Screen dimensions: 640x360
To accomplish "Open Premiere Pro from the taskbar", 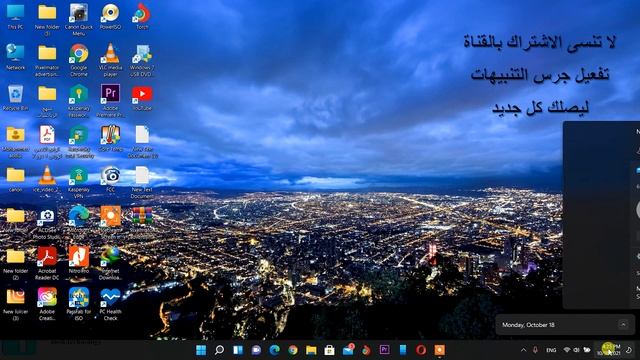I will point(384,350).
